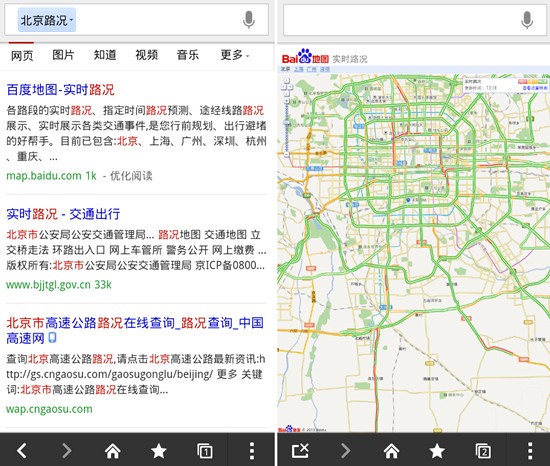The image size is (550, 466).
Task: Zoom in using map plus button
Action: pyautogui.click(x=287, y=101)
